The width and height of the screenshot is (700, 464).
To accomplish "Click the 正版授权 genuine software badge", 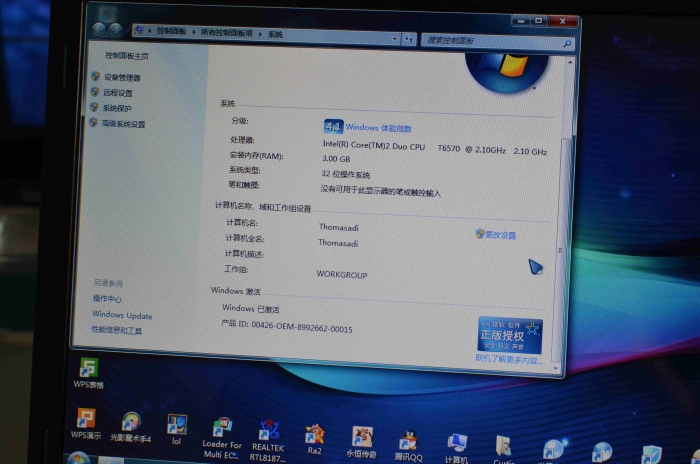I will point(510,335).
